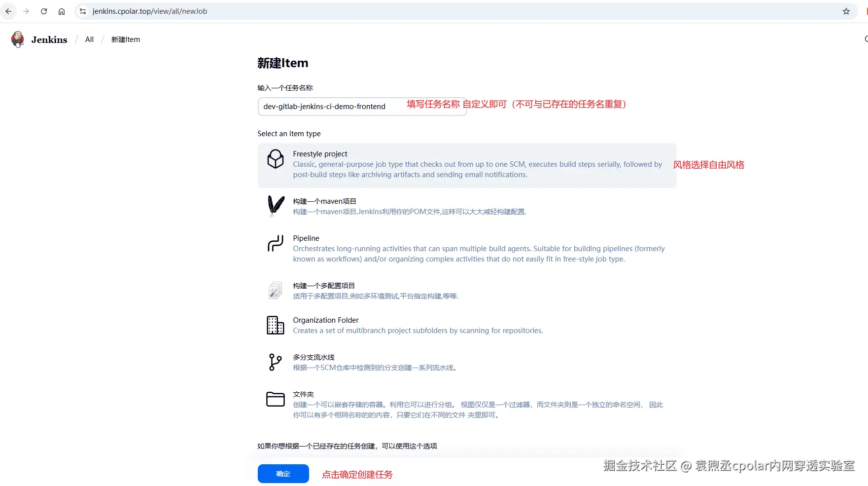This screenshot has width=868, height=486.
Task: Open browser home page icon
Action: click(62, 11)
